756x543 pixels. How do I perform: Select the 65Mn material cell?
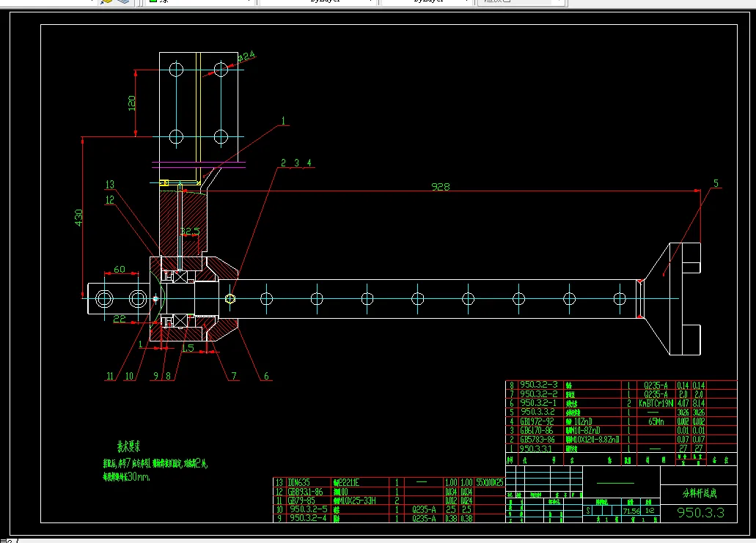click(x=656, y=421)
